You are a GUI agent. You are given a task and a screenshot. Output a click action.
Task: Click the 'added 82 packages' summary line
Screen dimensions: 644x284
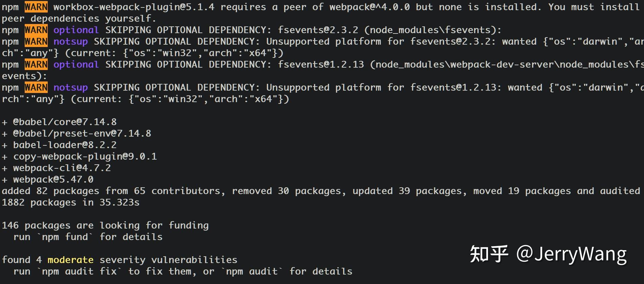tap(321, 191)
